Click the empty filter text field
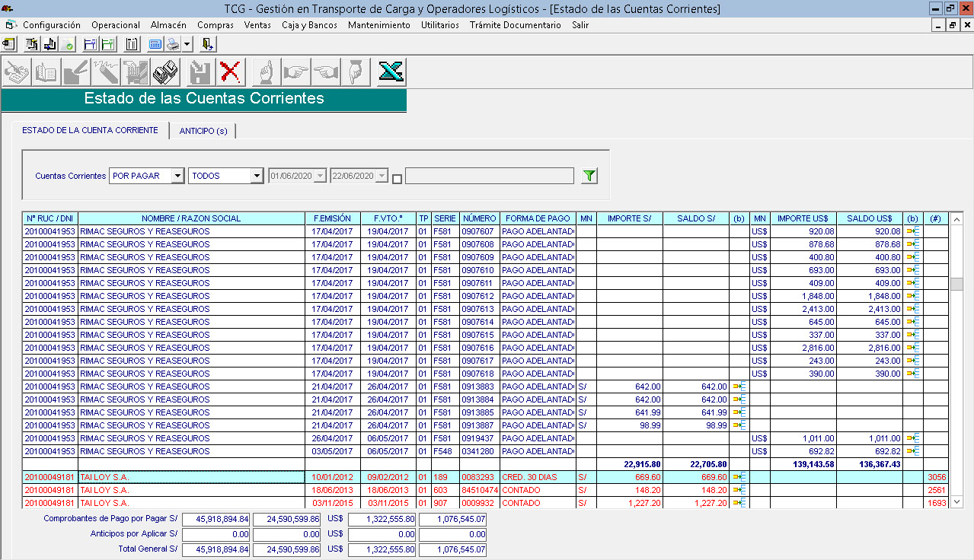This screenshot has width=974, height=560. (489, 176)
